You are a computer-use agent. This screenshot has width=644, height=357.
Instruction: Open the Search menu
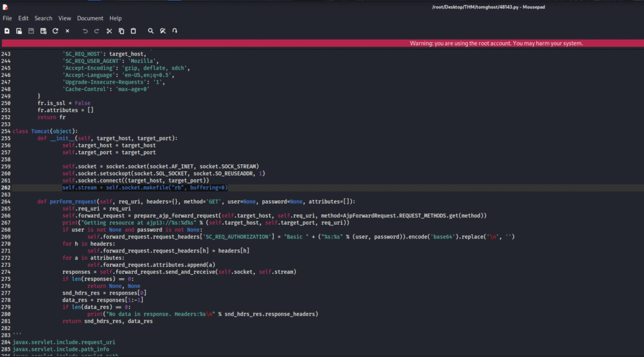(43, 18)
